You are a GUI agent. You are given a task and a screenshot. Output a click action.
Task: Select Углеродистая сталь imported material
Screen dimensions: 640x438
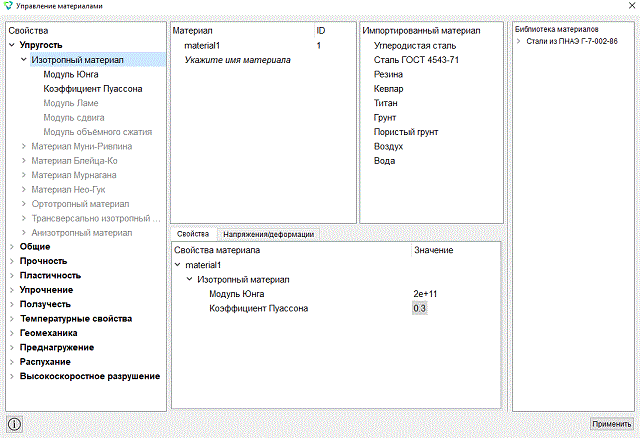(x=415, y=46)
